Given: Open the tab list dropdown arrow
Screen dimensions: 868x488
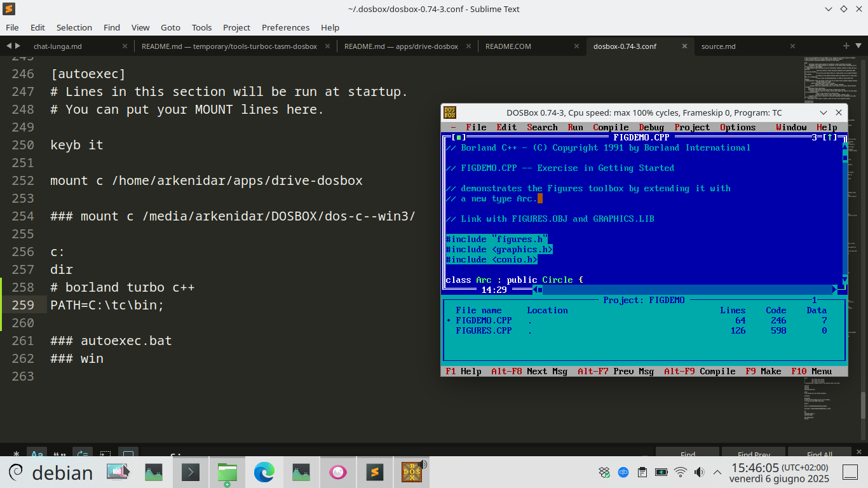Looking at the screenshot, I should 858,46.
